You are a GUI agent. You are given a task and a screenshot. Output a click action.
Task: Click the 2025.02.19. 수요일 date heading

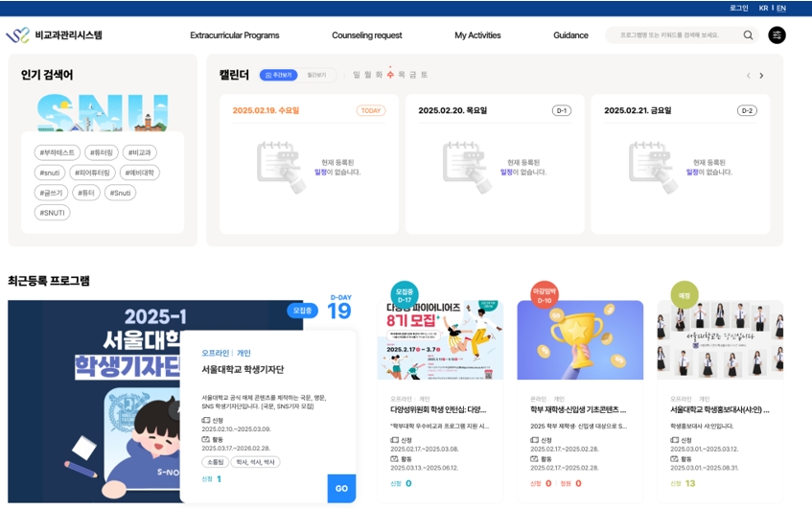click(266, 110)
